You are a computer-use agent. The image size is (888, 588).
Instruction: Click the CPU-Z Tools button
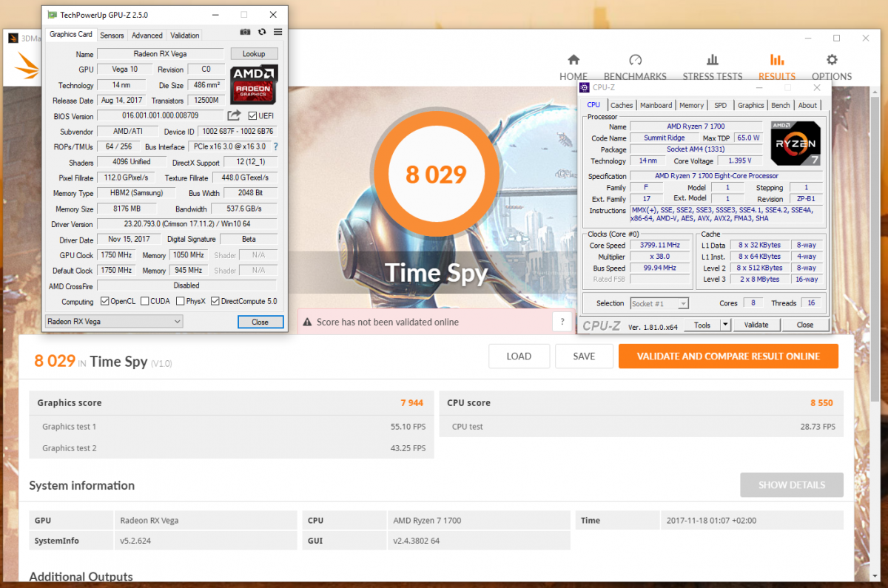coord(702,325)
